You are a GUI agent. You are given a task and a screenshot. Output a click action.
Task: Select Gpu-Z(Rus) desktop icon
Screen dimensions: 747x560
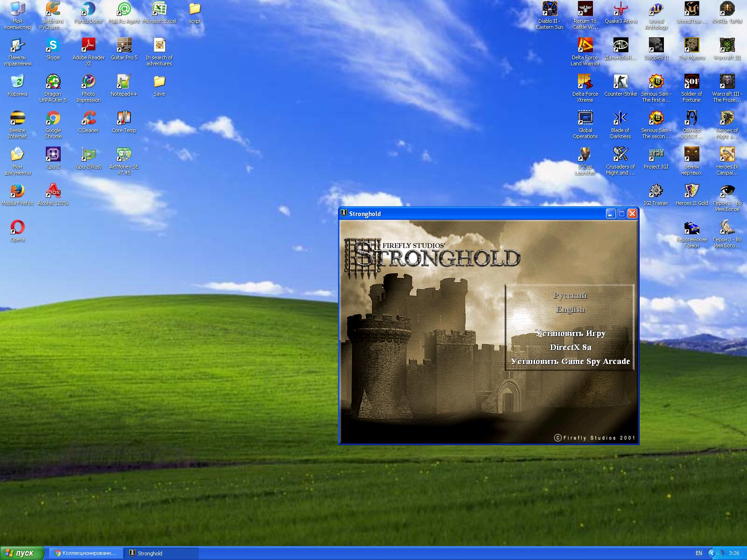click(x=88, y=158)
